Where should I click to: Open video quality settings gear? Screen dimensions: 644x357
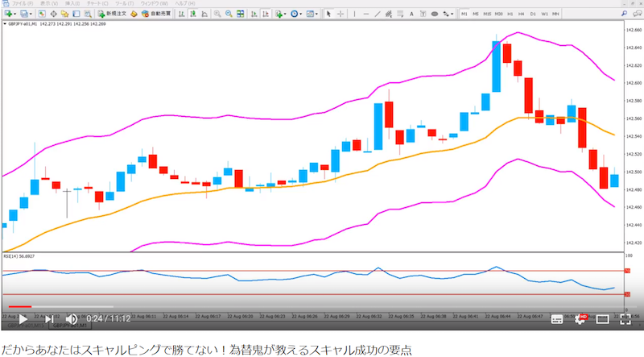[x=580, y=319]
